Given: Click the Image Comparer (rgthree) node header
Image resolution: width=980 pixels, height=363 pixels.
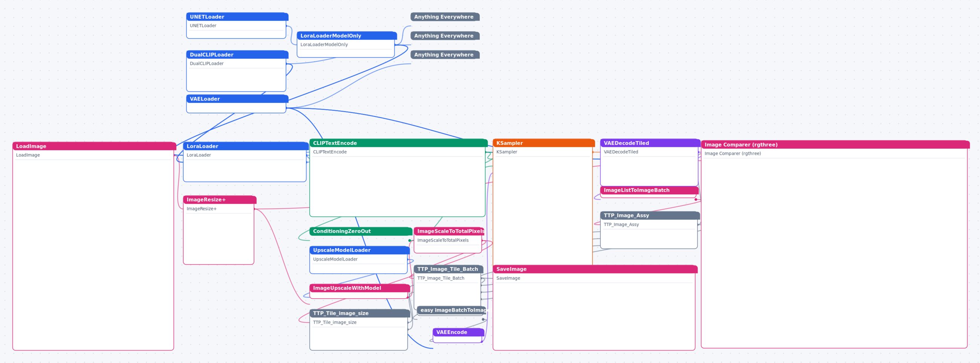Looking at the screenshot, I should coord(835,145).
